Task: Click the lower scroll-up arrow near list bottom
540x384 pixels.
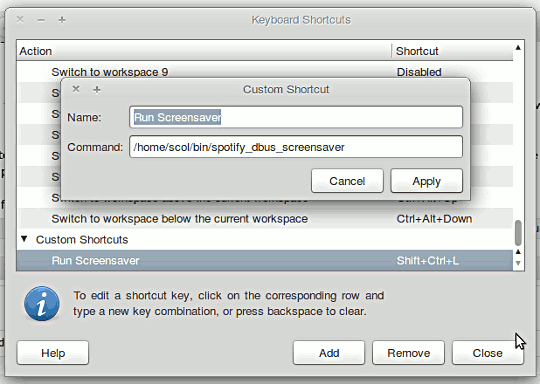Action: coord(518,252)
